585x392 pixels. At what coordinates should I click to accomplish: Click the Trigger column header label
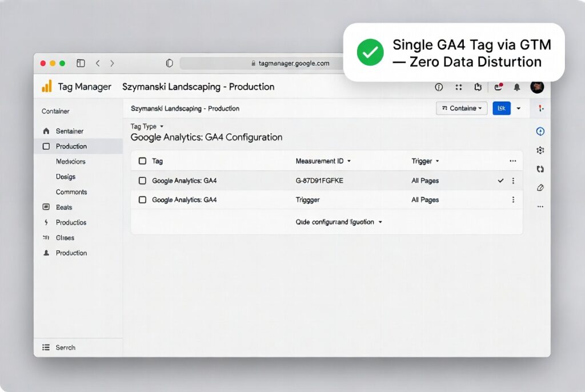422,161
